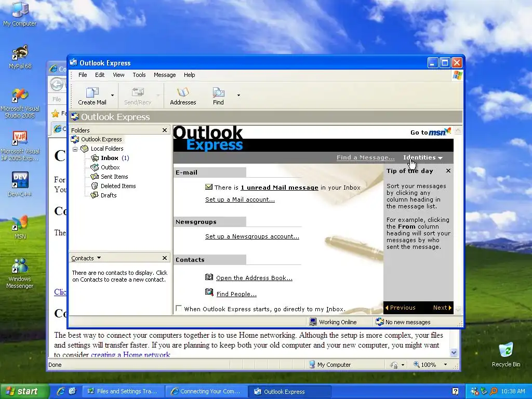
Task: Open the 1 unread Mail message link
Action: (280, 188)
